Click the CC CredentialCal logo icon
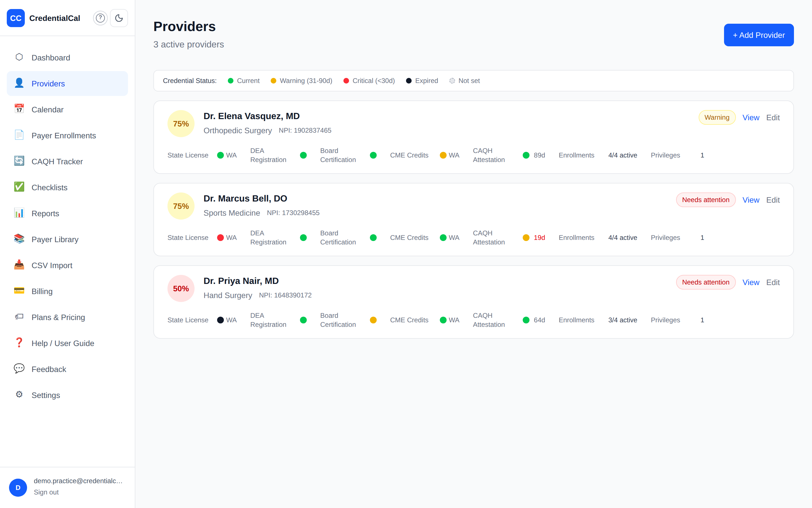Image resolution: width=812 pixels, height=508 pixels. (x=16, y=18)
